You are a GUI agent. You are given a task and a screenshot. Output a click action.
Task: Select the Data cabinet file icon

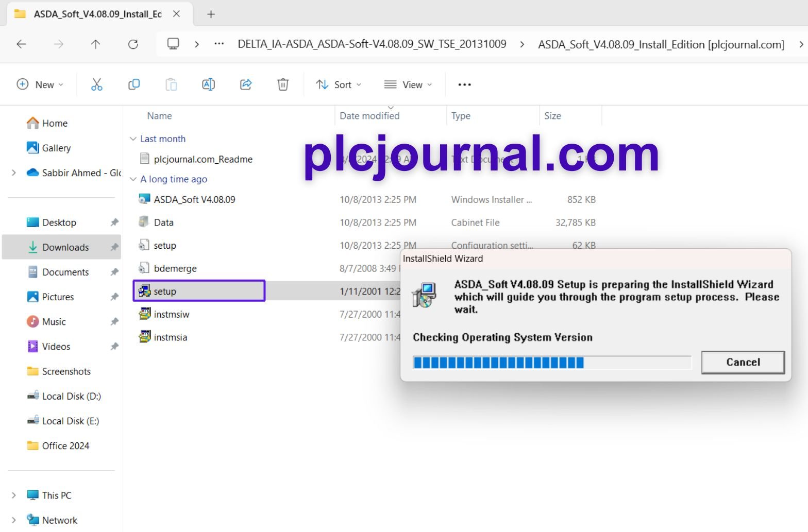coord(144,222)
